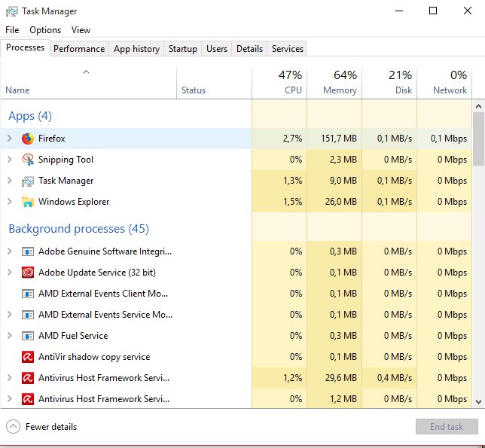Image resolution: width=485 pixels, height=448 pixels.
Task: Click the Windows Explorer folder icon
Action: pos(28,202)
